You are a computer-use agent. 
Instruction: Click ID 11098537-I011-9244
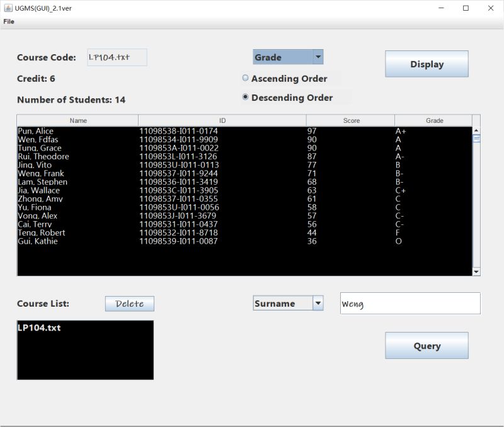point(178,173)
